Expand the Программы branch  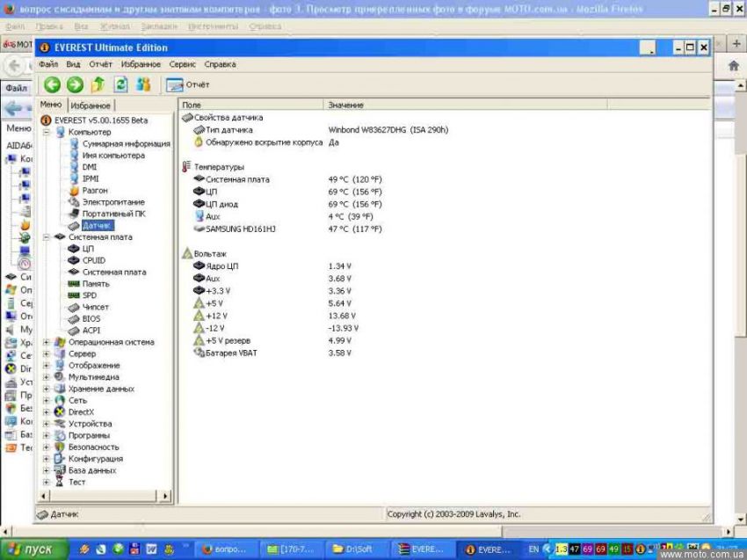pyautogui.click(x=47, y=436)
